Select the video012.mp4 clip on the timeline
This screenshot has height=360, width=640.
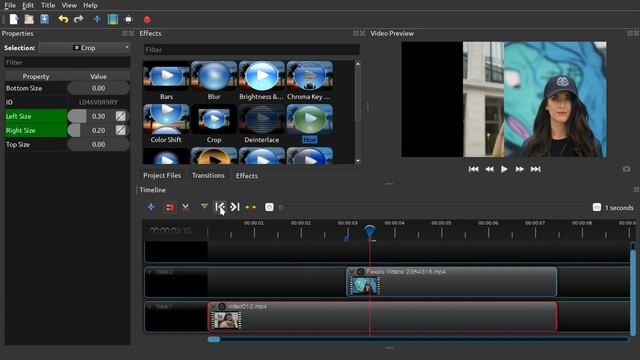coord(382,316)
